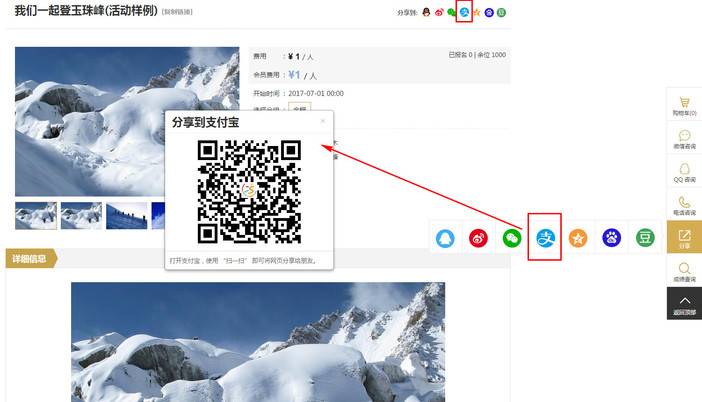Share to QZone with orange star icon
This screenshot has height=402, width=702.
[x=578, y=238]
